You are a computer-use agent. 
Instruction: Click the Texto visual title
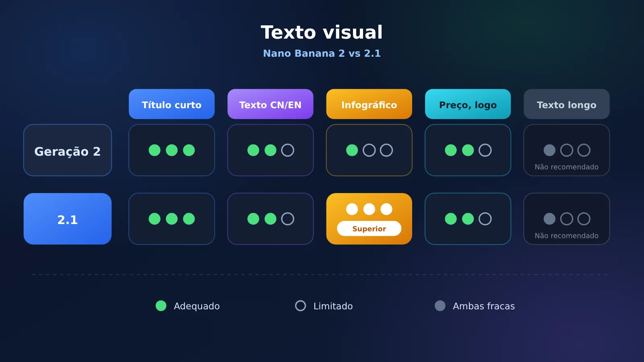click(x=322, y=32)
